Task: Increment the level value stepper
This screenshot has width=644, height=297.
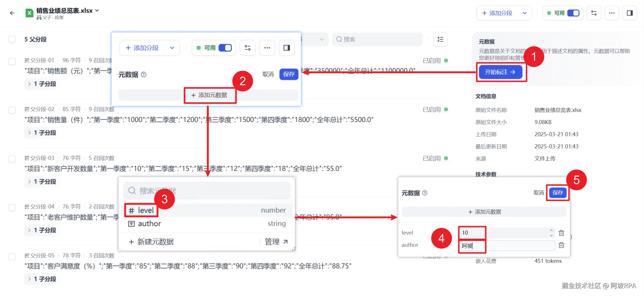Action: (551, 231)
